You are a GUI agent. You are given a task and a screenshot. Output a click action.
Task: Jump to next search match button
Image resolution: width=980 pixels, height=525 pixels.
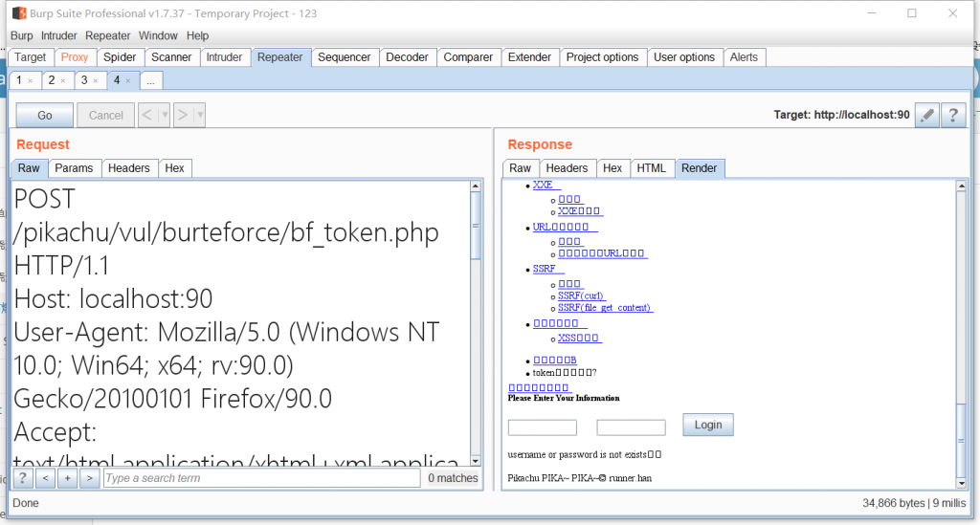point(89,478)
